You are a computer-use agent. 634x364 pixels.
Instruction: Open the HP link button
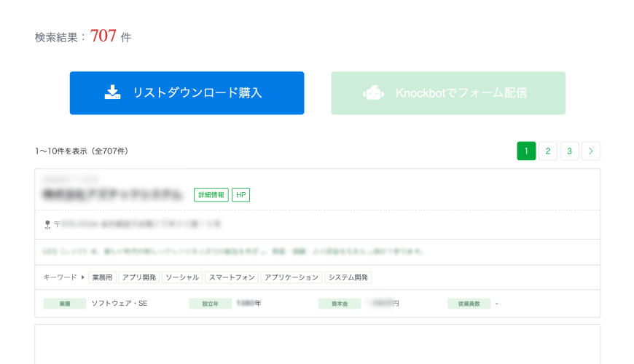click(241, 194)
